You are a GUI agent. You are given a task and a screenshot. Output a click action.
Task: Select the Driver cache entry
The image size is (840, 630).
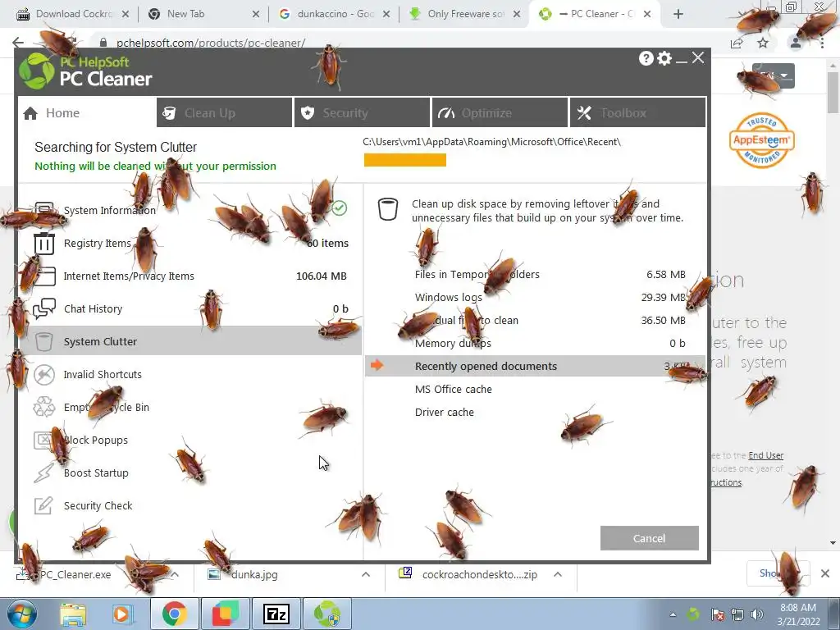(536, 412)
